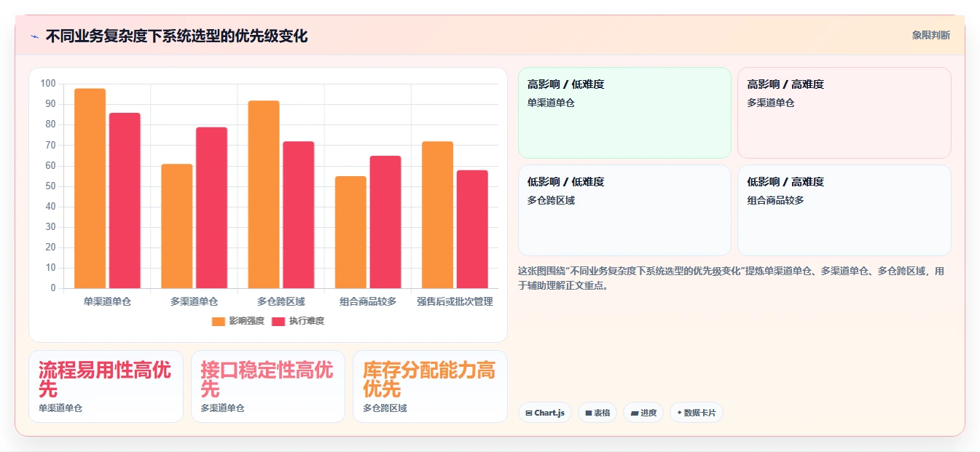
Task: Click the orange 影响强度 bar for 多渠道单仓
Action: (177, 226)
